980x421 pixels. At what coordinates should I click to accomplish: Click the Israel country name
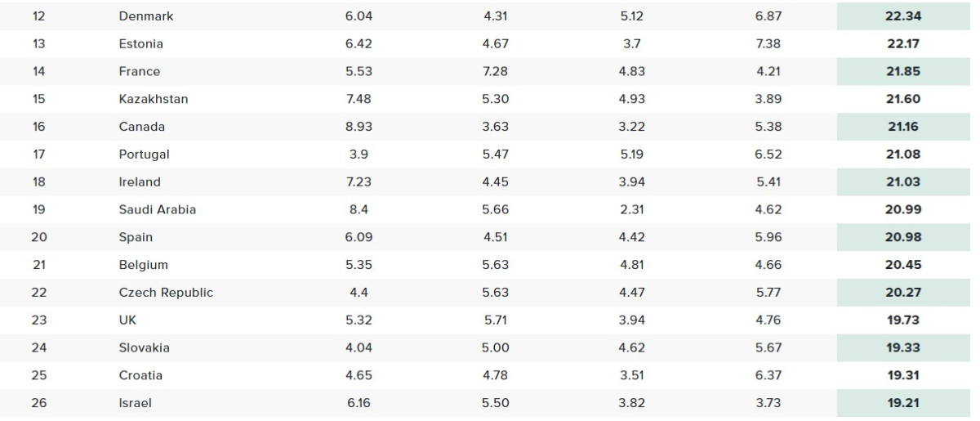pyautogui.click(x=136, y=403)
